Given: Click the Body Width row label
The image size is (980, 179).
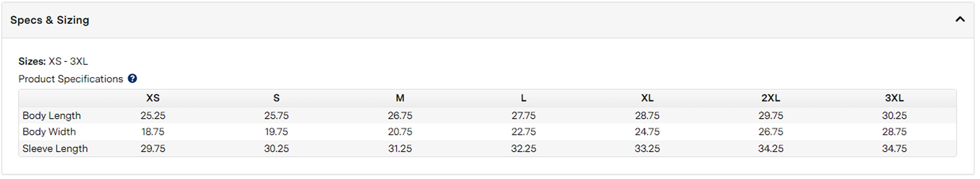Looking at the screenshot, I should [x=49, y=132].
